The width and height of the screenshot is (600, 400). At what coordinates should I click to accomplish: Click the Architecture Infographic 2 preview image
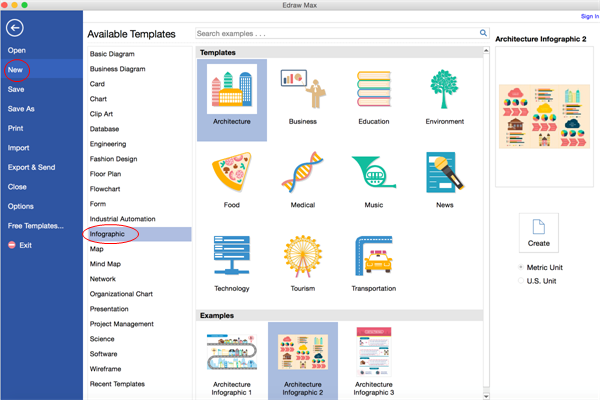click(x=544, y=116)
